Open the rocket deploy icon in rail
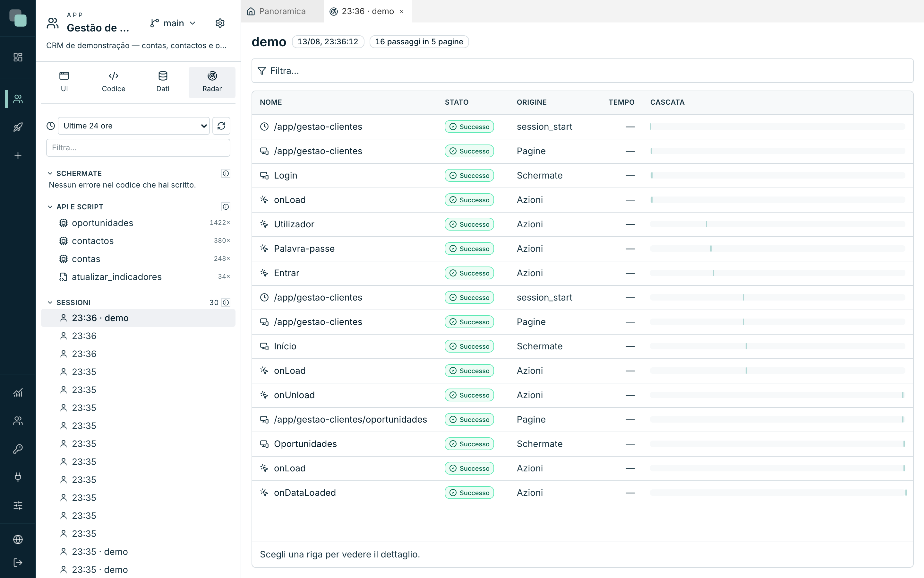 coord(18,127)
